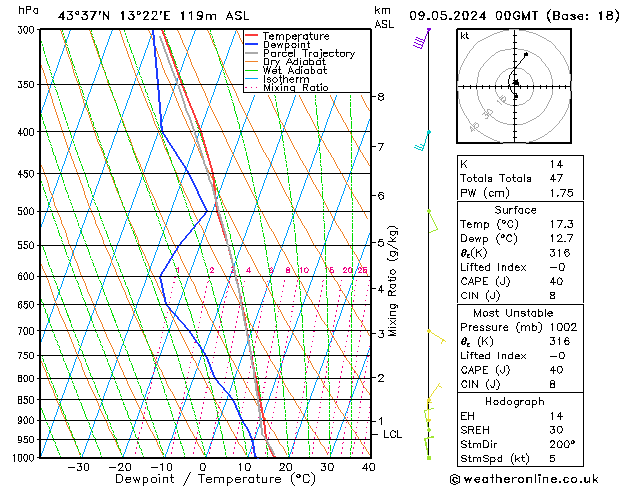629x486 pixels.
Task: Click the 'Dewpoint / Temperature (°C)' axis title
Action: pos(215,479)
